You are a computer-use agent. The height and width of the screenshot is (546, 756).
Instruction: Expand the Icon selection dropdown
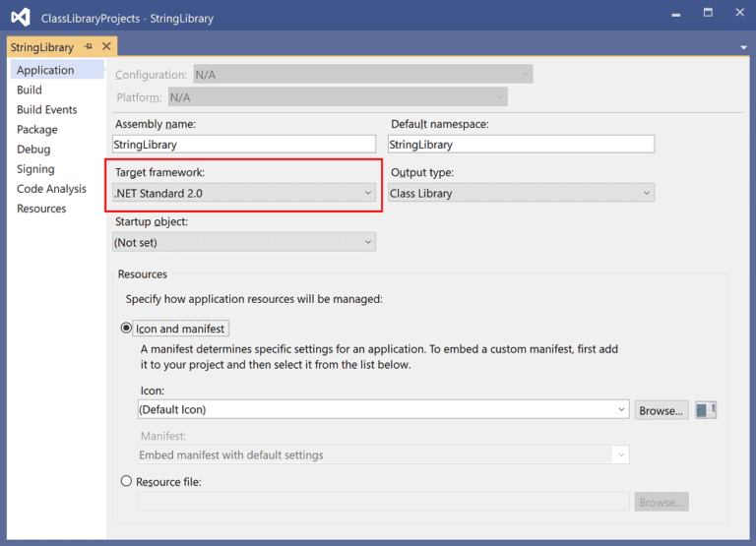click(x=383, y=409)
